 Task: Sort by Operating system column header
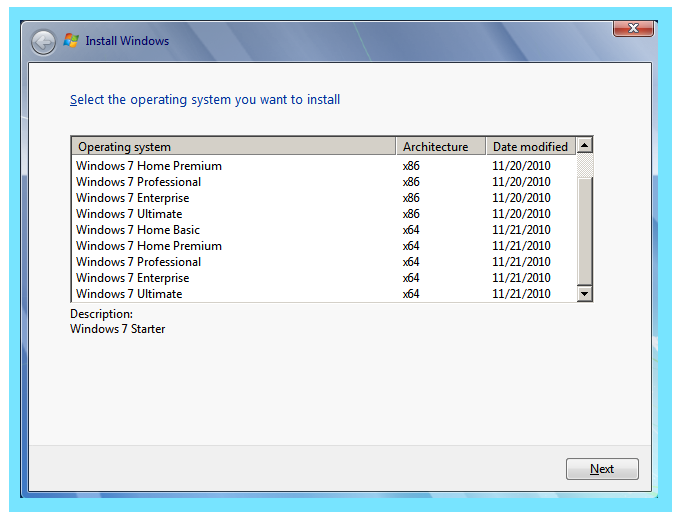(x=234, y=146)
